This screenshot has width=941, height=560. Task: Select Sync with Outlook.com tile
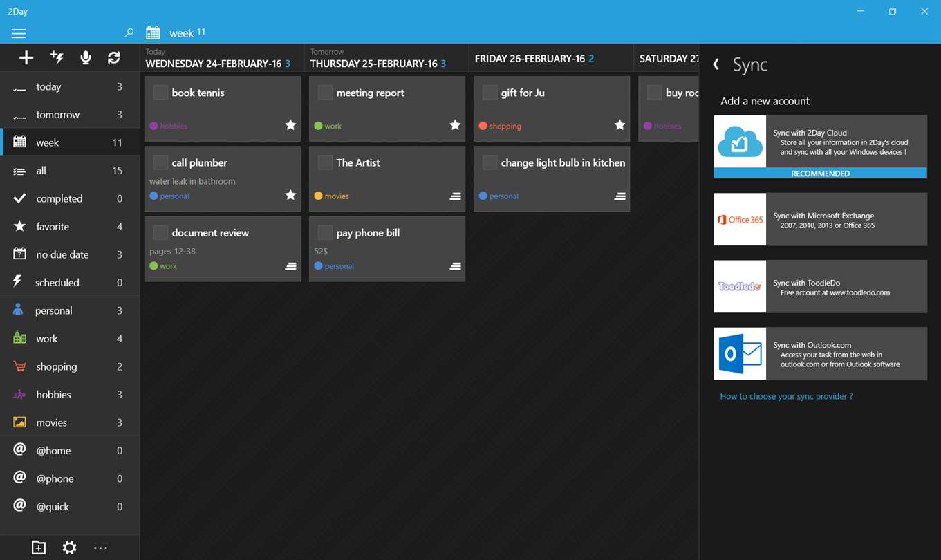tap(820, 354)
